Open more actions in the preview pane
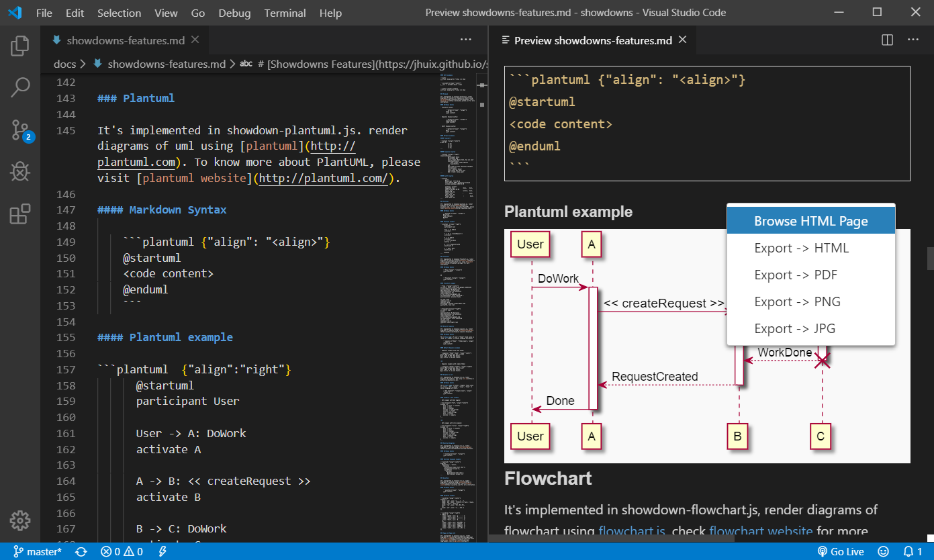Screen dimensions: 934x560 point(913,40)
